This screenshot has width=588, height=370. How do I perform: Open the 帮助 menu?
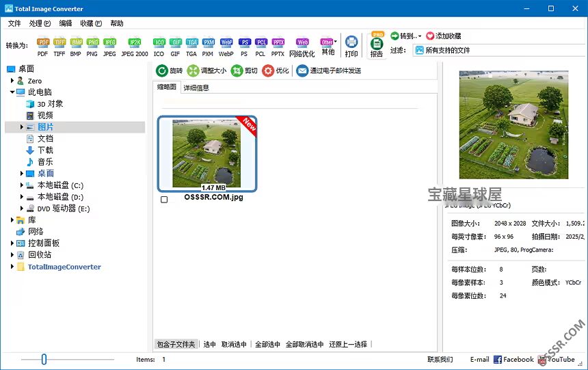point(117,23)
